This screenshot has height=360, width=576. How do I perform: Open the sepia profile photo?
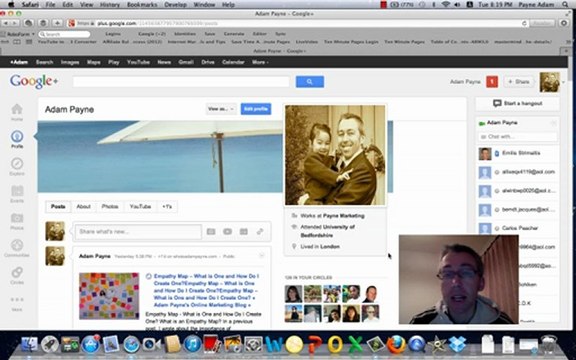pos(335,155)
